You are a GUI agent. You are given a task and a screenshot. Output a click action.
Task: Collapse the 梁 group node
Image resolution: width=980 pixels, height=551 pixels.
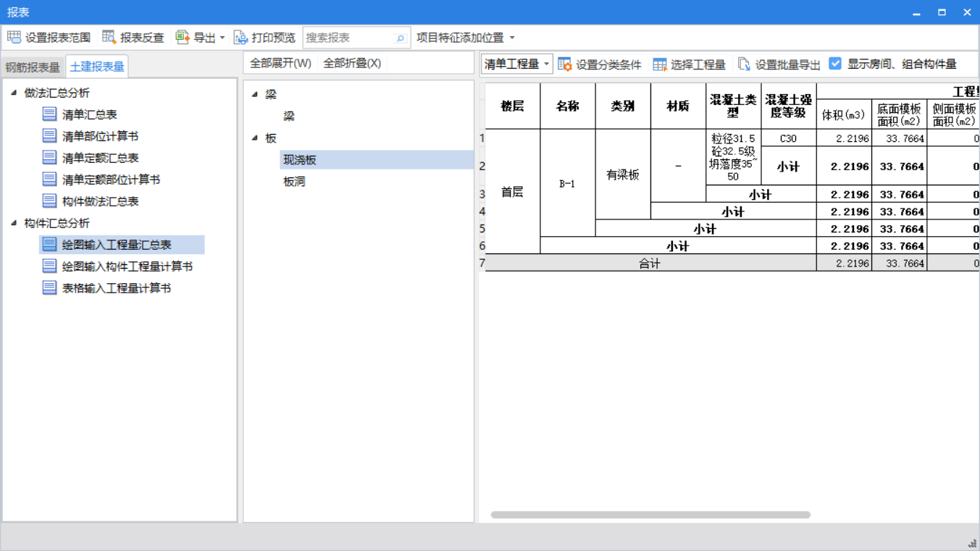click(255, 94)
